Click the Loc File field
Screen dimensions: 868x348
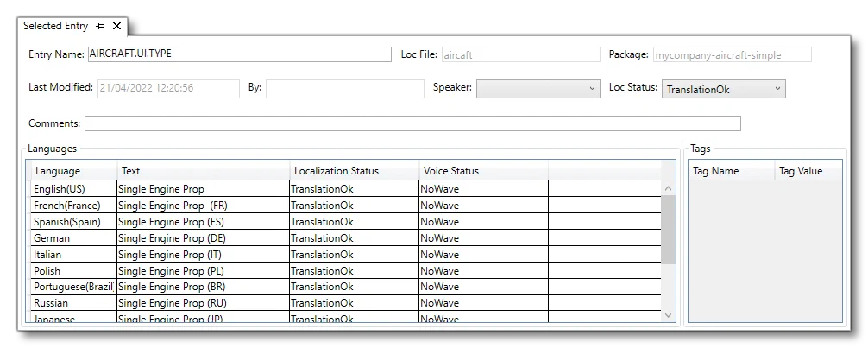tap(520, 54)
